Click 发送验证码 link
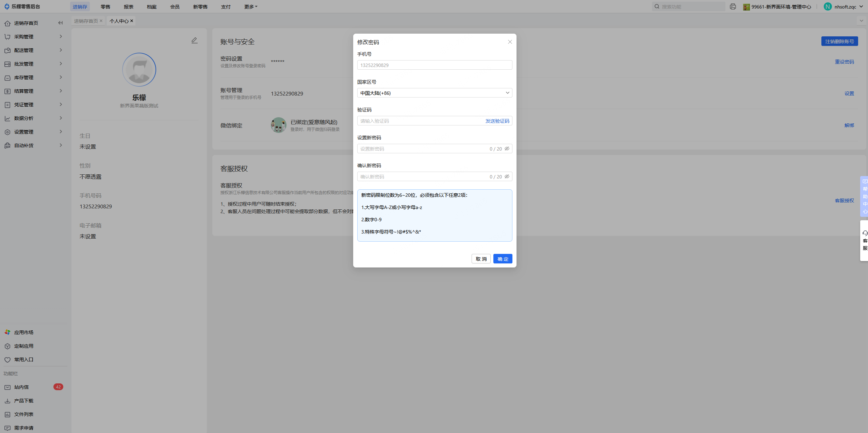This screenshot has width=868, height=433. tap(497, 121)
